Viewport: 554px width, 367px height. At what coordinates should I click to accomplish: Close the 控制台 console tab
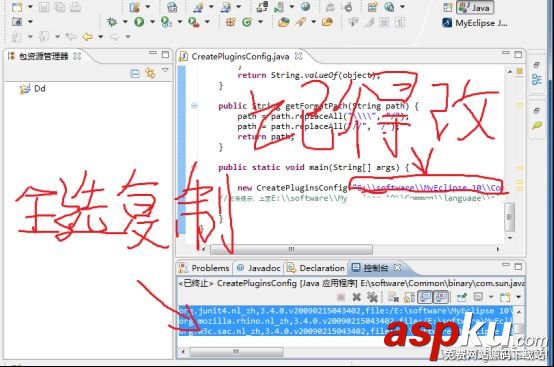397,268
